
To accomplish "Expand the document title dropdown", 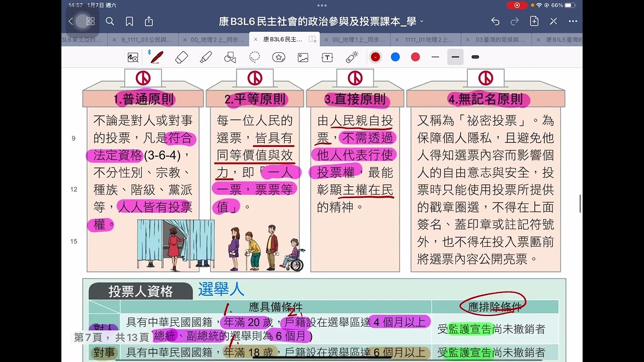I will pyautogui.click(x=422, y=21).
